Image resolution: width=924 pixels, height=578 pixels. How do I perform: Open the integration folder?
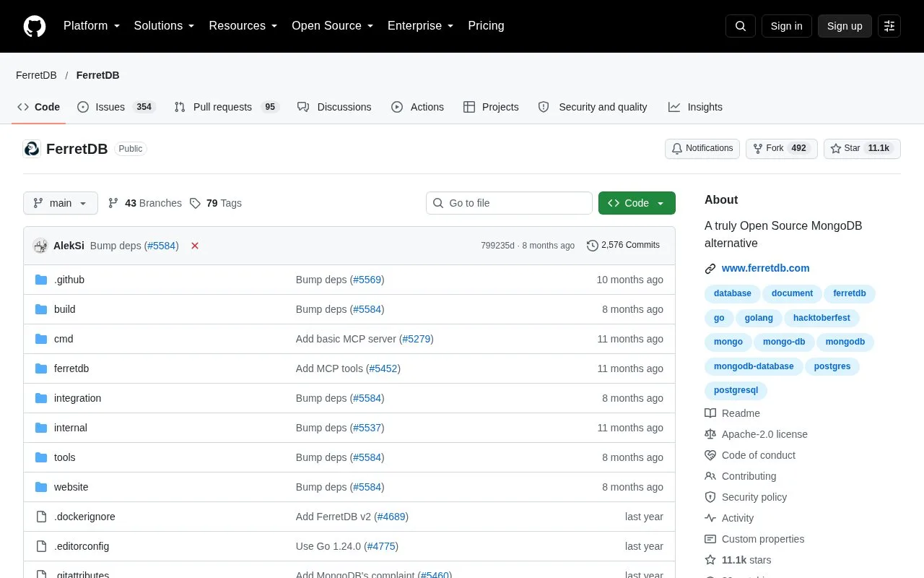point(77,398)
